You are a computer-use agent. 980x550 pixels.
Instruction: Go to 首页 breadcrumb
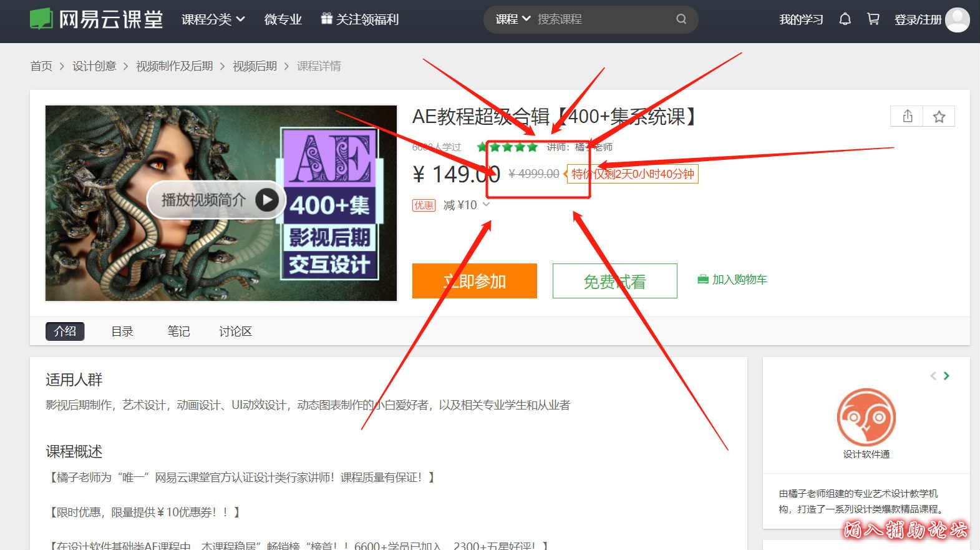click(41, 66)
